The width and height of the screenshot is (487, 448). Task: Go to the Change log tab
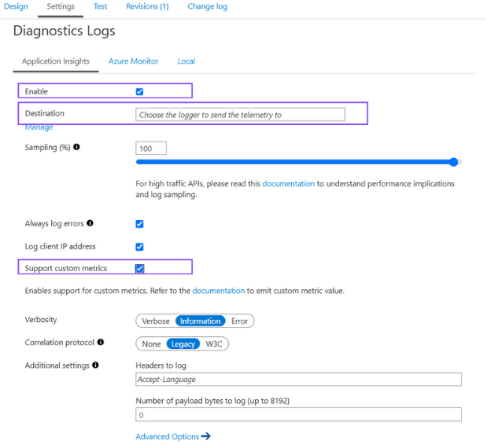point(208,6)
